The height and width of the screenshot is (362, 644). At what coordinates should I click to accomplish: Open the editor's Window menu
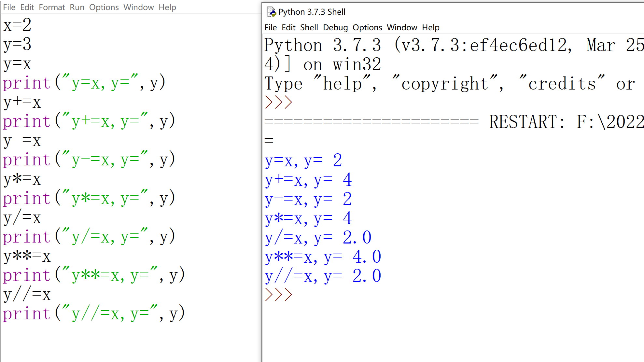(138, 7)
